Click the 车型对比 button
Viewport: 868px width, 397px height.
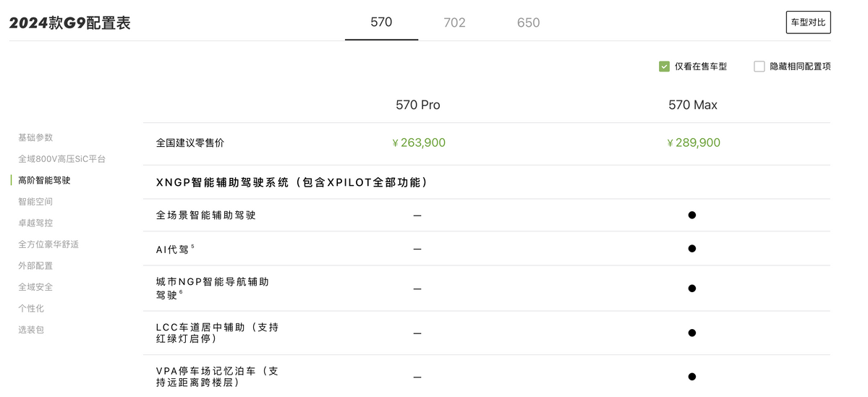[808, 22]
